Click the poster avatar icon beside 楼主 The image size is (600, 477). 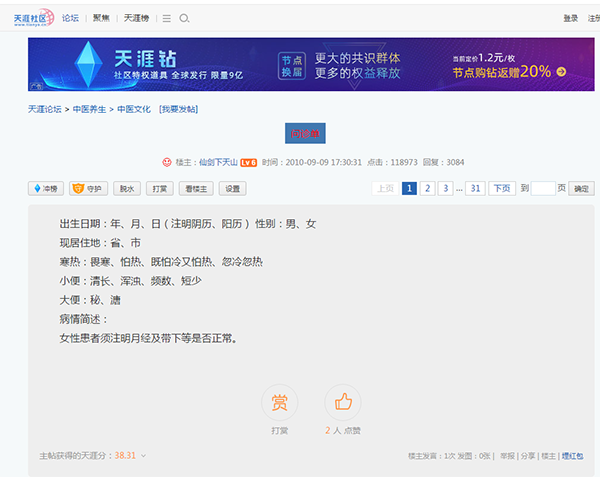coord(166,162)
